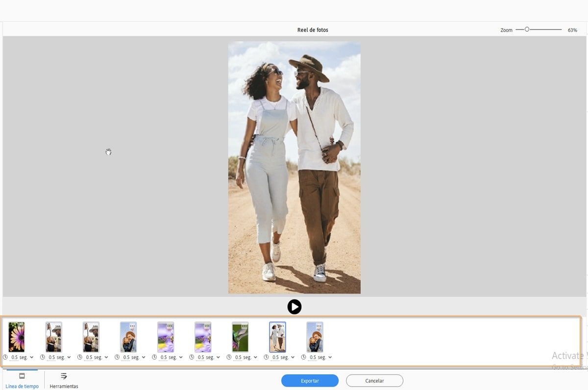Image resolution: width=588 pixels, height=390 pixels.
Task: Click the fourth frame's 0.5 duration field
Action: pos(126,358)
